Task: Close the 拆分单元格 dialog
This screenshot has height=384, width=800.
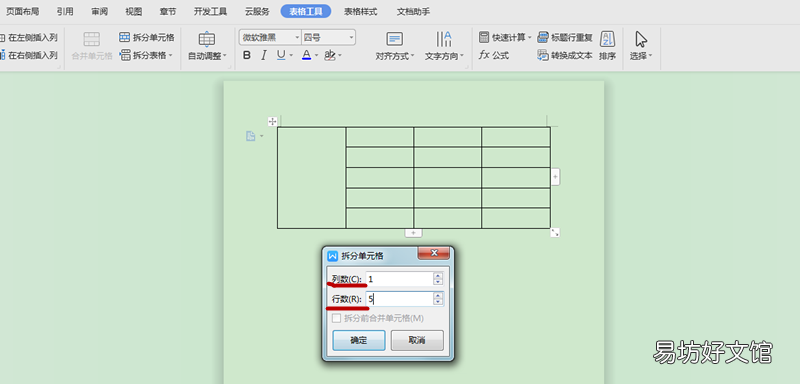Action: tap(434, 252)
